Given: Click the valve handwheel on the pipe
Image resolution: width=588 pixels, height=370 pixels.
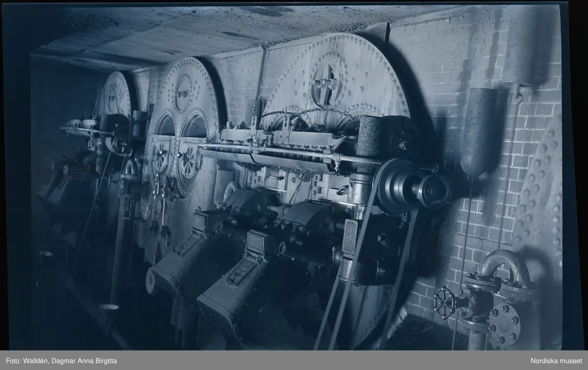Looking at the screenshot, I should click(446, 301).
